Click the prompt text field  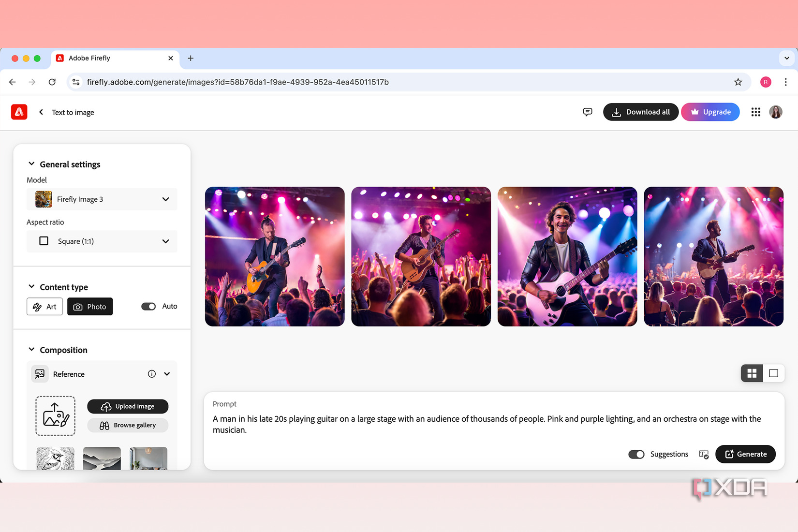coord(494,424)
